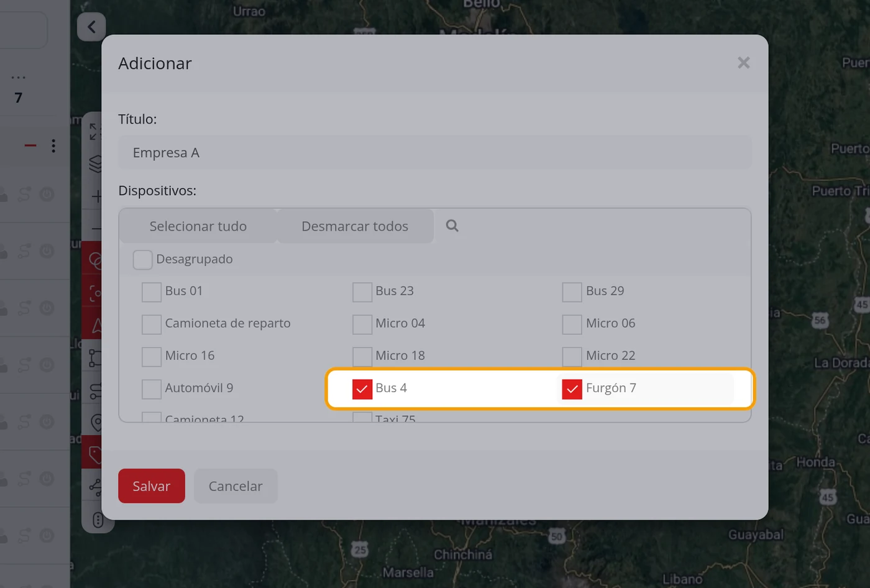The image size is (870, 588).
Task: Open the map layers stack icon
Action: pyautogui.click(x=96, y=163)
